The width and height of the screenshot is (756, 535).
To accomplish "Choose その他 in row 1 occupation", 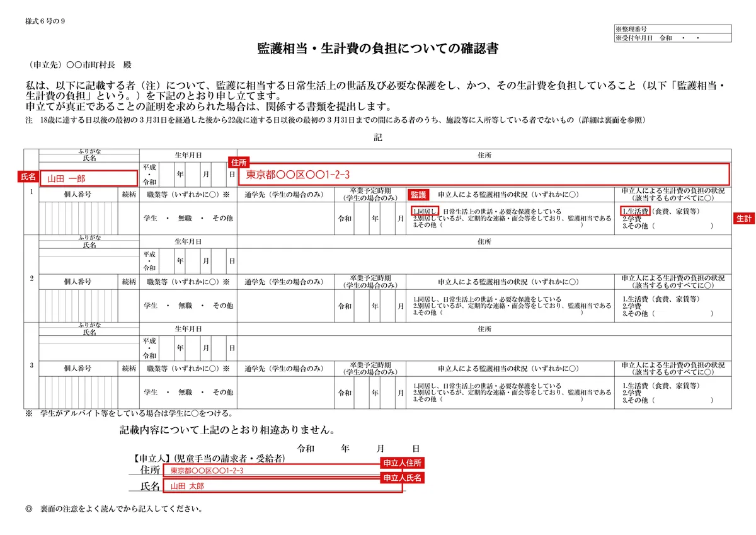I will coord(222,218).
